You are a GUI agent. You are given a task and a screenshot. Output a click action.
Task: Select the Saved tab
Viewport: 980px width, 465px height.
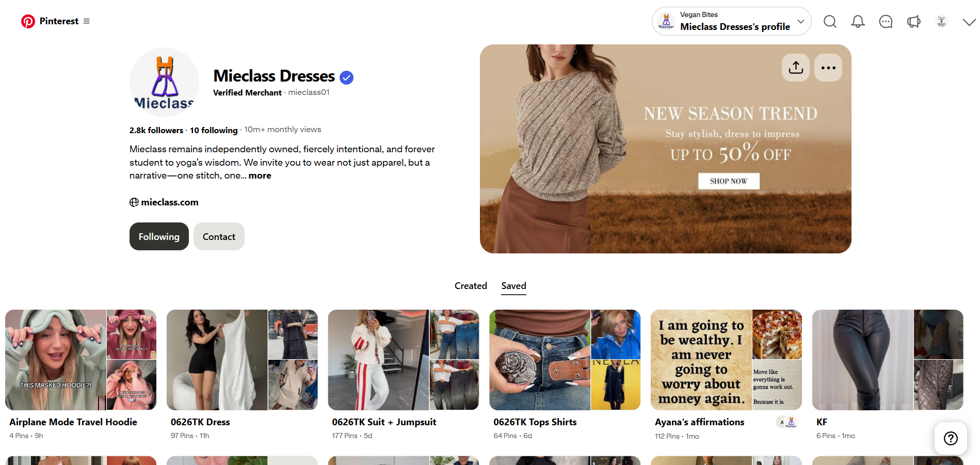[x=513, y=286]
